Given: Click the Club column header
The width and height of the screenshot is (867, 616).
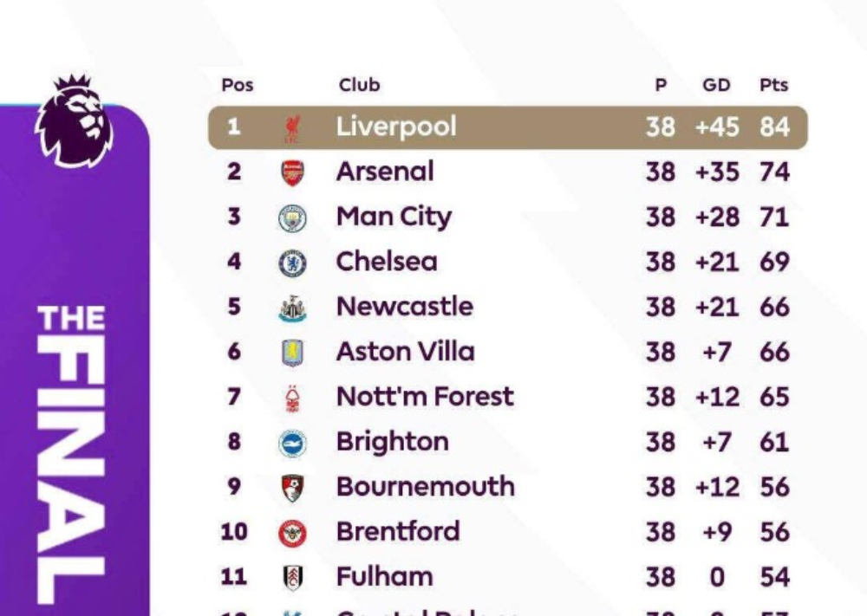Looking at the screenshot, I should click(x=359, y=85).
